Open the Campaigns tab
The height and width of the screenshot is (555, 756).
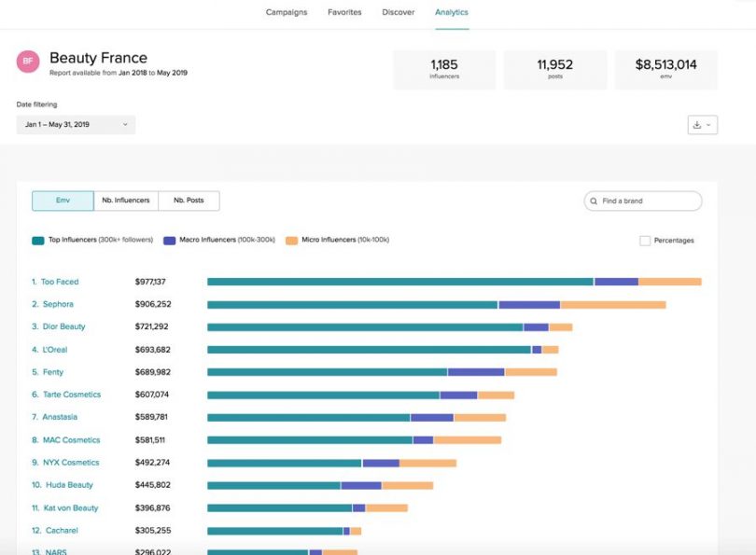point(287,12)
